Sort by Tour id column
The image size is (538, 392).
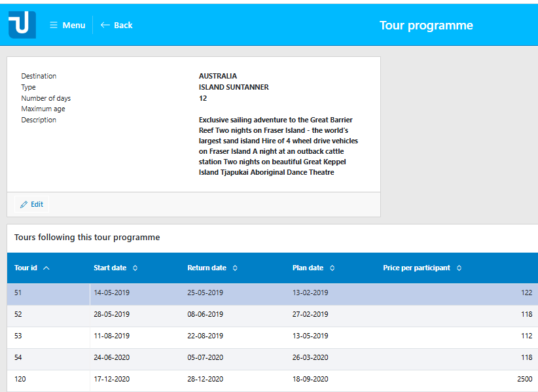26,268
